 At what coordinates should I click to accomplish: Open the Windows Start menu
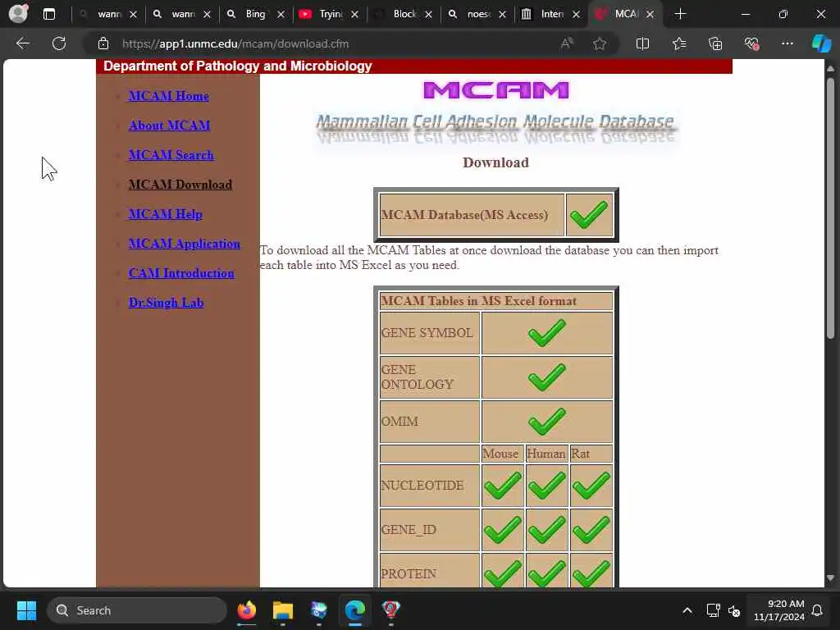26,610
